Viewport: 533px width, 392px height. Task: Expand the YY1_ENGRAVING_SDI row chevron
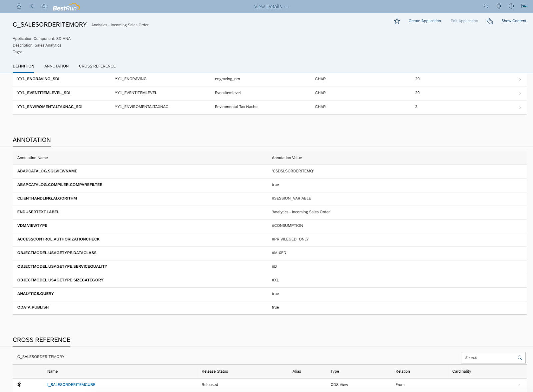pos(520,79)
